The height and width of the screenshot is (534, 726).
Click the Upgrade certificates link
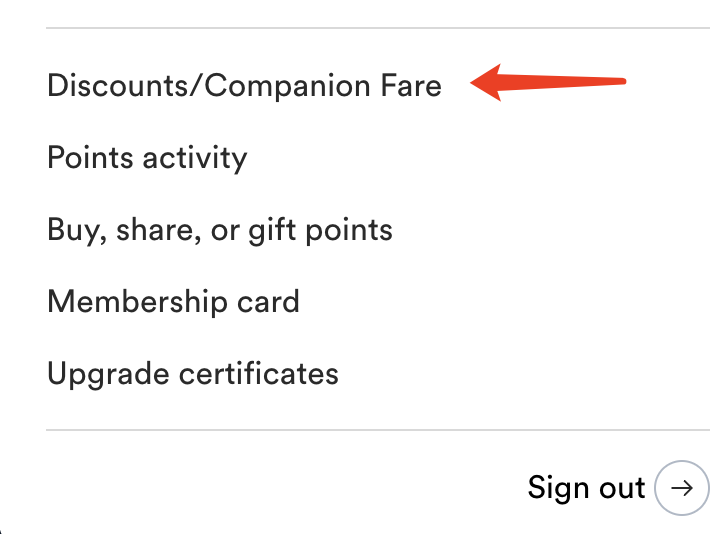click(193, 374)
